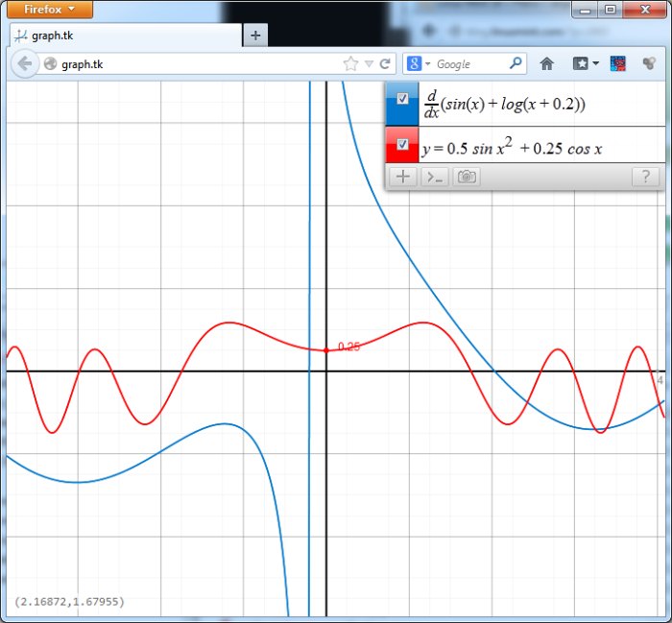The width and height of the screenshot is (672, 623).
Task: Add a new equation with plus button
Action: [x=403, y=177]
